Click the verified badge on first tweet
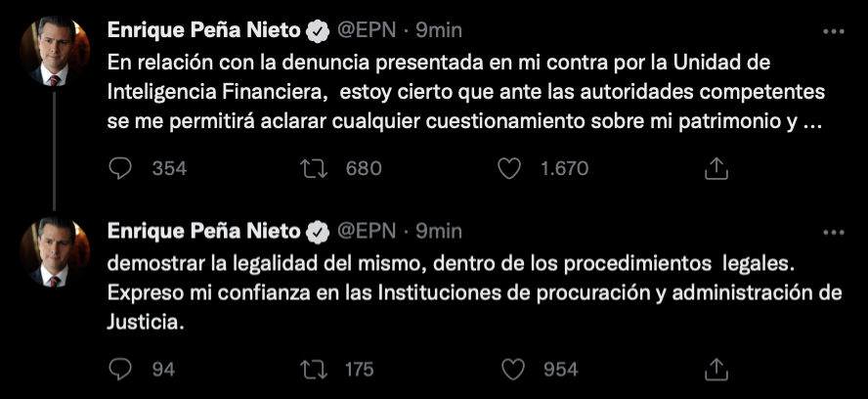 [318, 30]
